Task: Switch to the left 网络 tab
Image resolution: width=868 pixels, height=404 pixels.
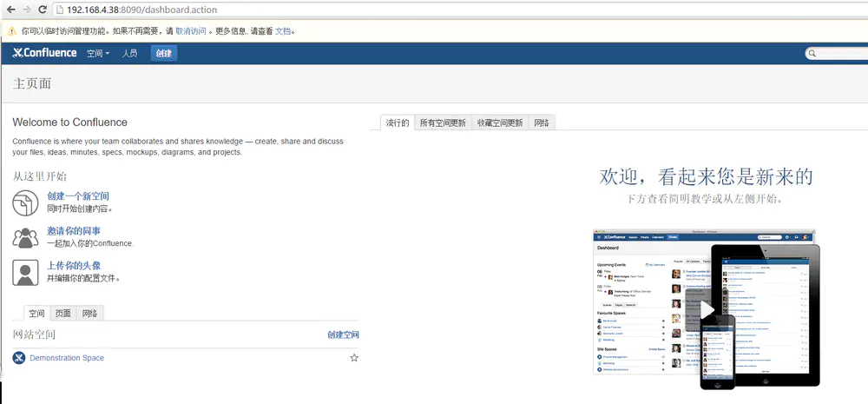Action: pyautogui.click(x=89, y=313)
